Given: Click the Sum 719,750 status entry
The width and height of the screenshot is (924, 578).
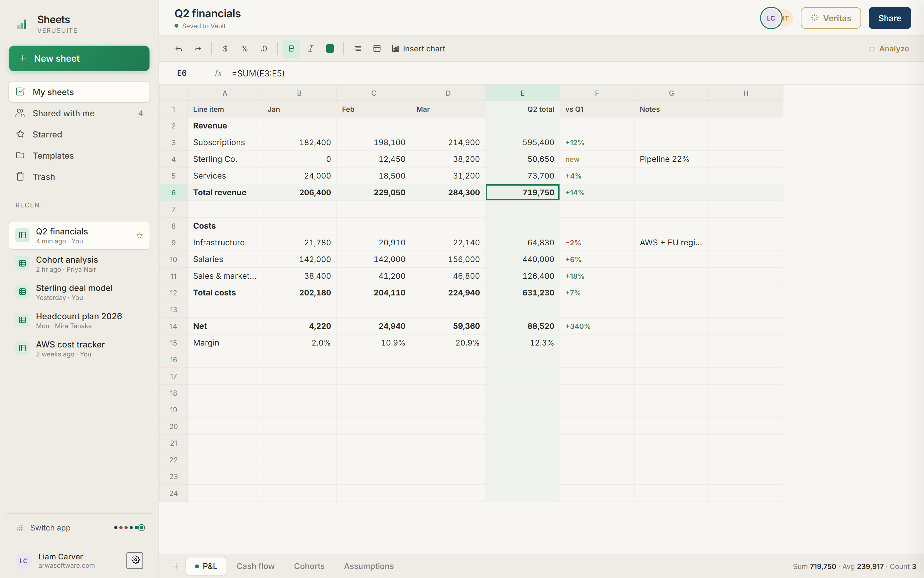Looking at the screenshot, I should (x=814, y=566).
